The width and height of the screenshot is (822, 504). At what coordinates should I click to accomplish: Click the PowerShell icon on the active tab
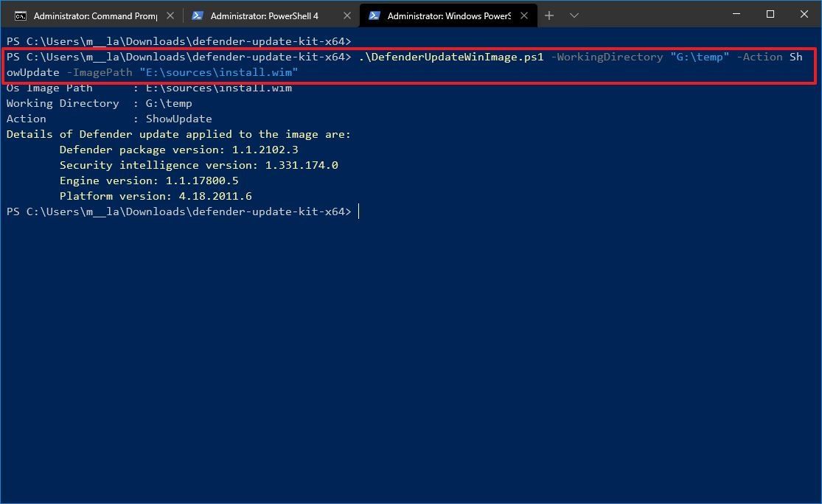click(373, 14)
